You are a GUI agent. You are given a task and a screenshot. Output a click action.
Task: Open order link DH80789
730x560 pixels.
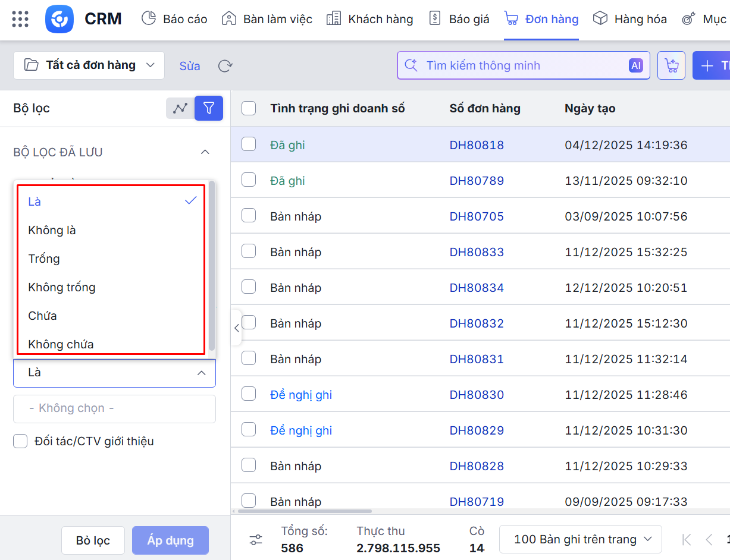477,181
